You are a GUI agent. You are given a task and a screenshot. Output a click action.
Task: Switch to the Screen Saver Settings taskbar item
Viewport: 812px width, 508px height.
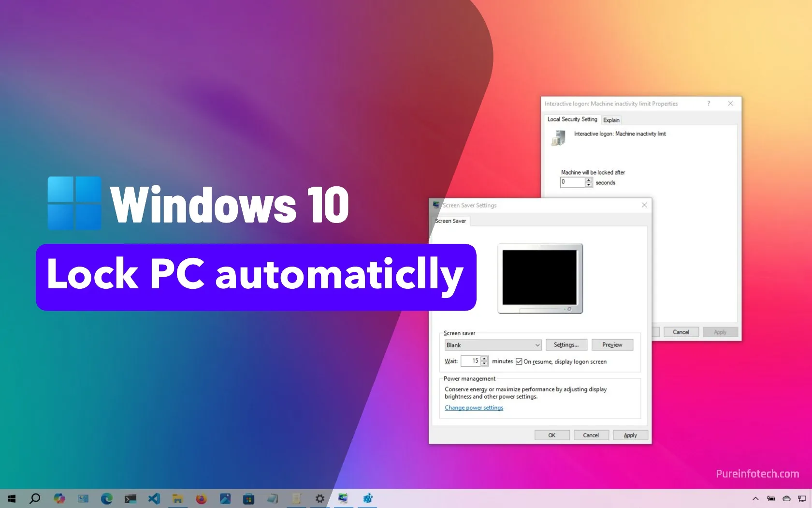point(343,498)
